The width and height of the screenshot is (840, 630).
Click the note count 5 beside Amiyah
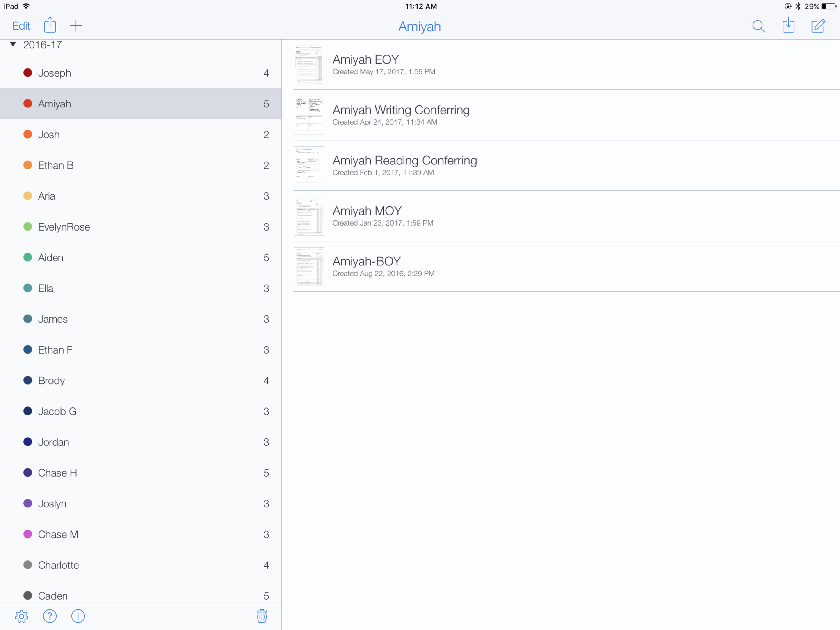(266, 104)
